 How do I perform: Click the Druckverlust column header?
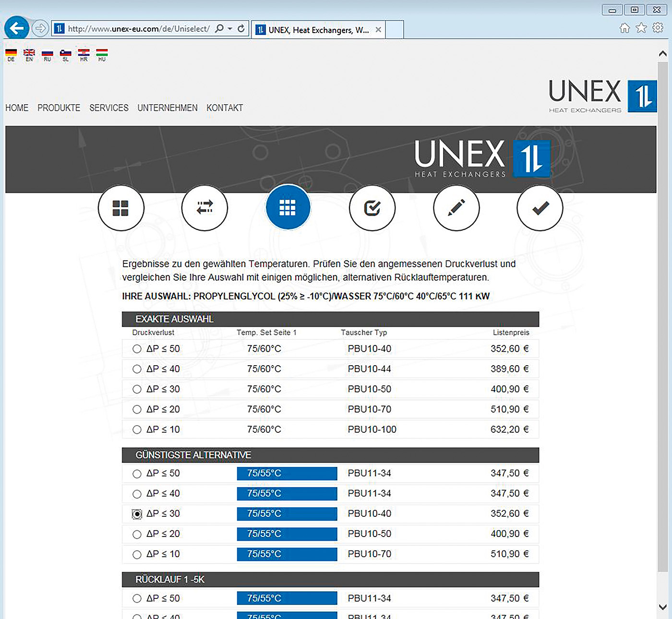click(x=153, y=333)
